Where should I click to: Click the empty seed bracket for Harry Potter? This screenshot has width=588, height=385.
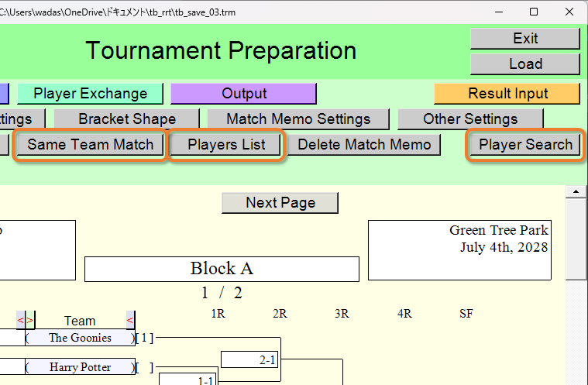[x=144, y=367]
